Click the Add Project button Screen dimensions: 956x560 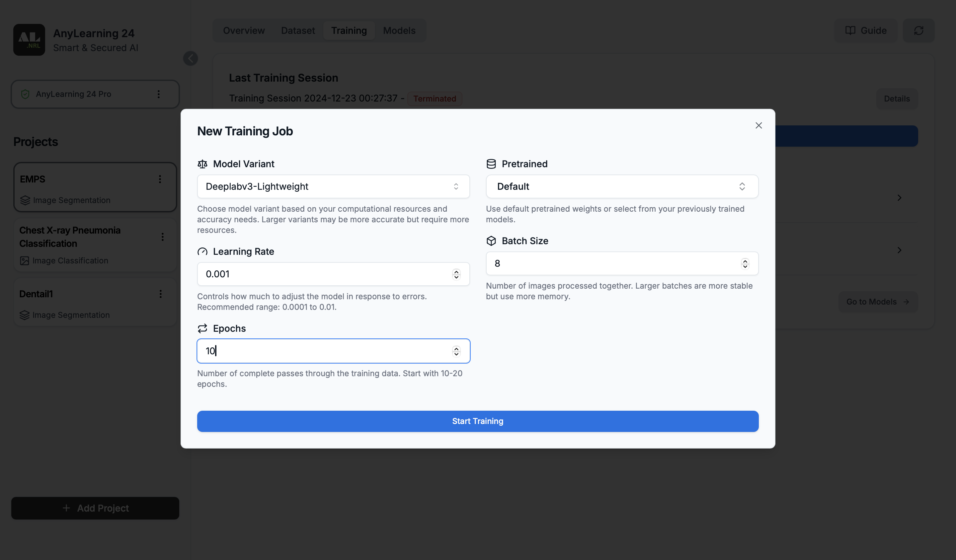click(95, 508)
